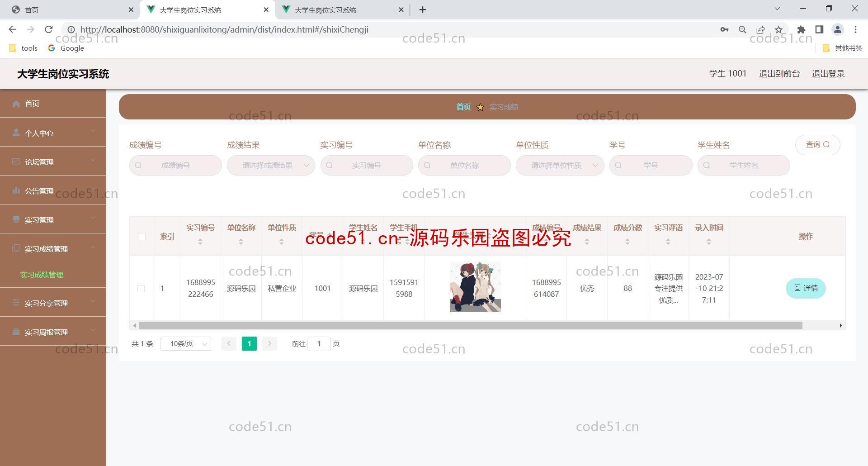The width and height of the screenshot is (868, 466).
Task: Open the browser profile avatar icon
Action: (837, 29)
